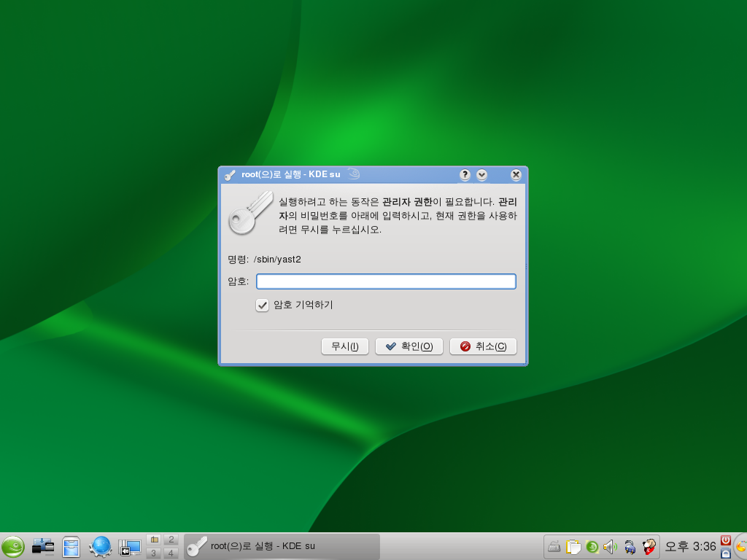Click the red logout power button
Image resolution: width=747 pixels, height=560 pixels.
(726, 540)
